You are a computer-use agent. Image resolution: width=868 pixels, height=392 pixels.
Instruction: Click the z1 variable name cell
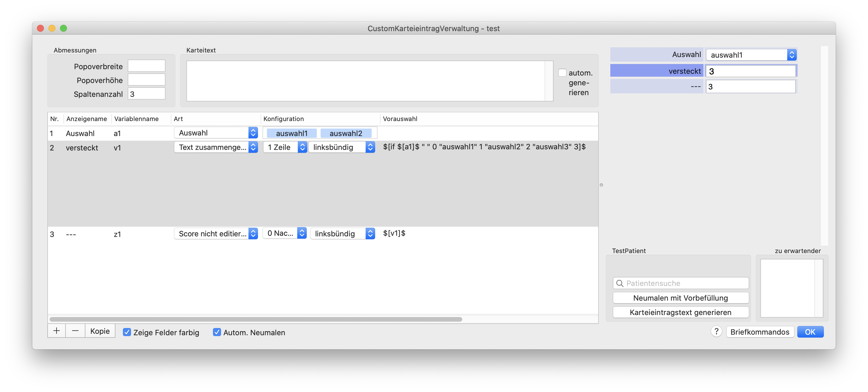117,234
